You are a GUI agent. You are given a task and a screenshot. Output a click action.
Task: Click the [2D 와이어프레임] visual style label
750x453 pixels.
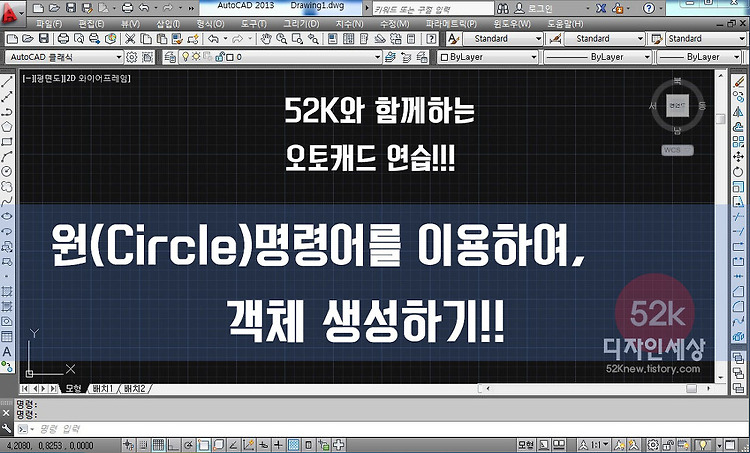[x=98, y=78]
